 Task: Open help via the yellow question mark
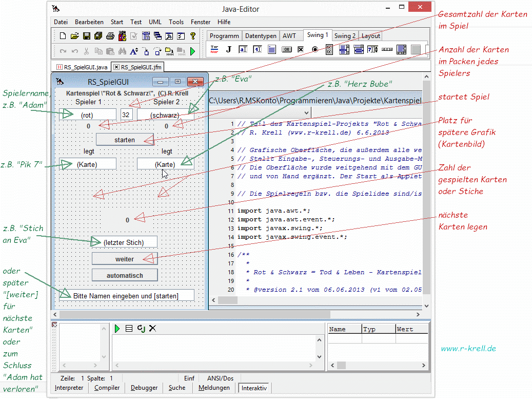coord(193,36)
